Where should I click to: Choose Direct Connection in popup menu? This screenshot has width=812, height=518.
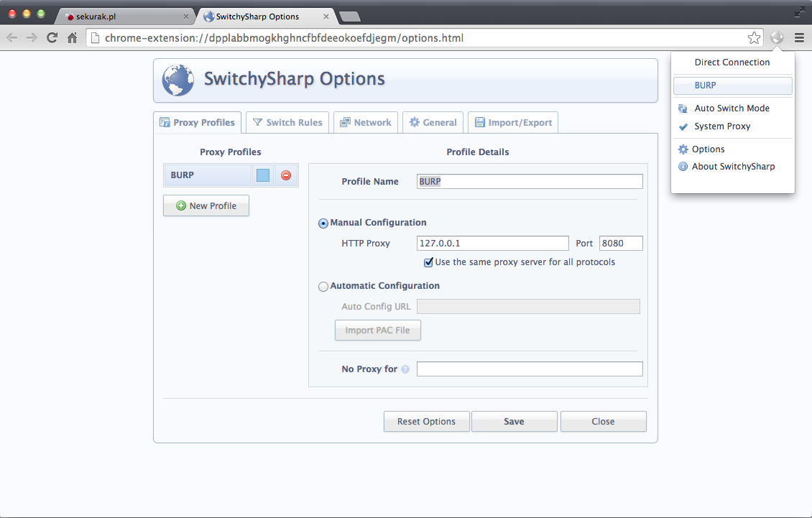click(733, 63)
